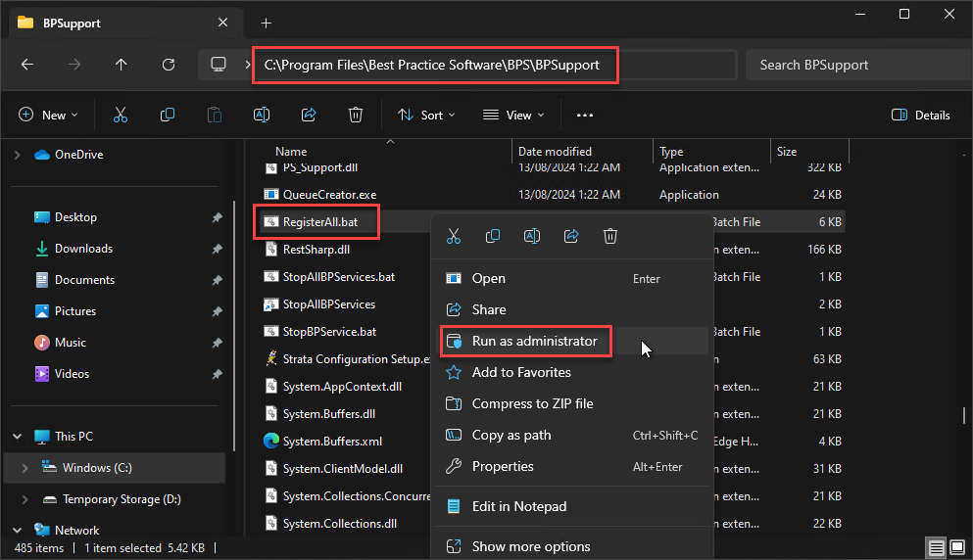Open the View dropdown menu
The height and width of the screenshot is (560, 973).
coord(513,115)
